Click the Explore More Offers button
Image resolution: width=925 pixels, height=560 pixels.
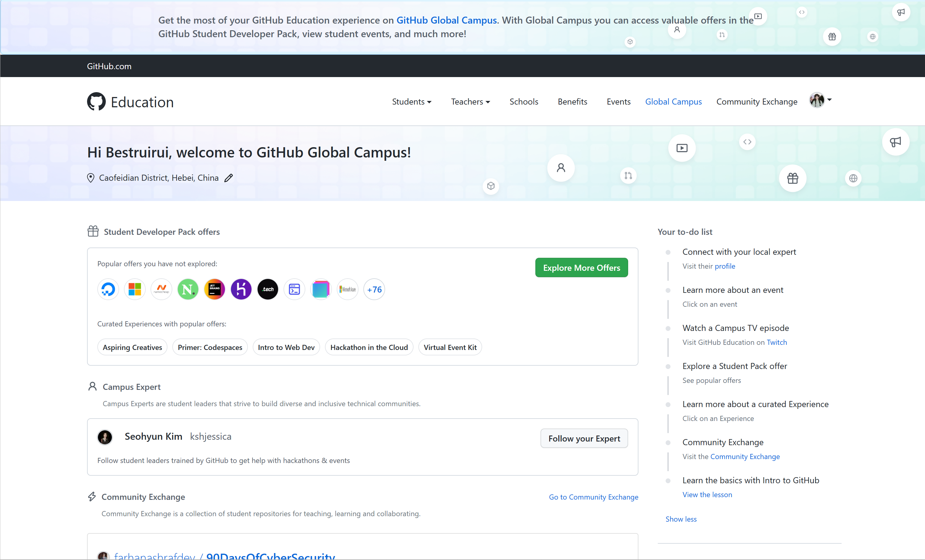tap(581, 268)
